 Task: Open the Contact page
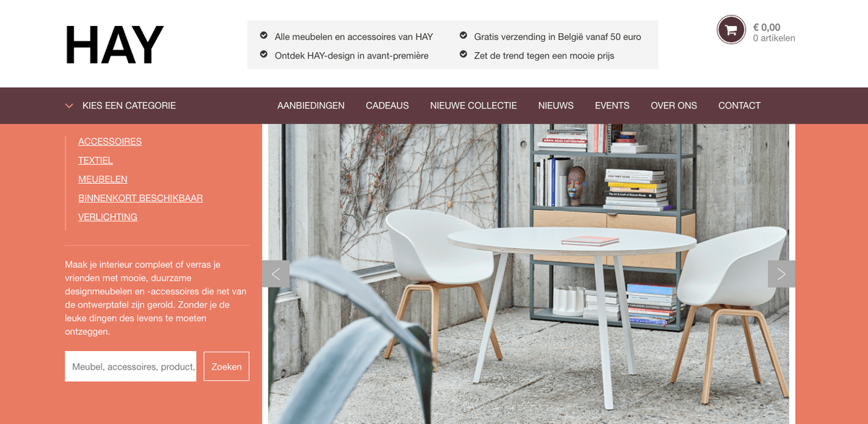click(x=739, y=106)
